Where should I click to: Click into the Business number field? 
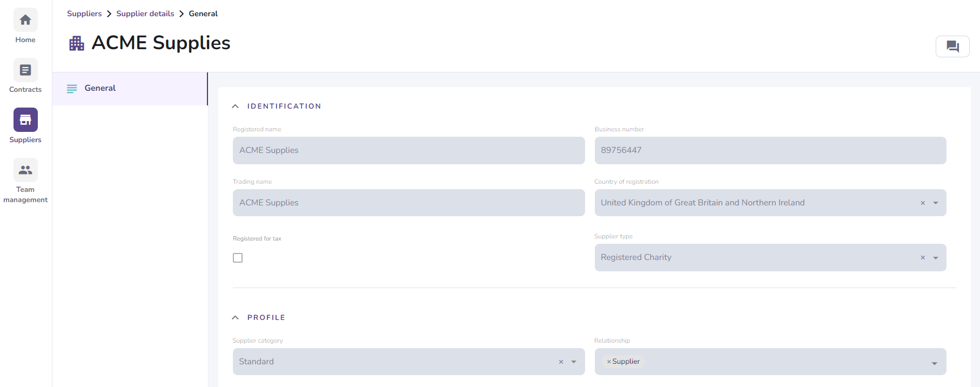tap(770, 150)
